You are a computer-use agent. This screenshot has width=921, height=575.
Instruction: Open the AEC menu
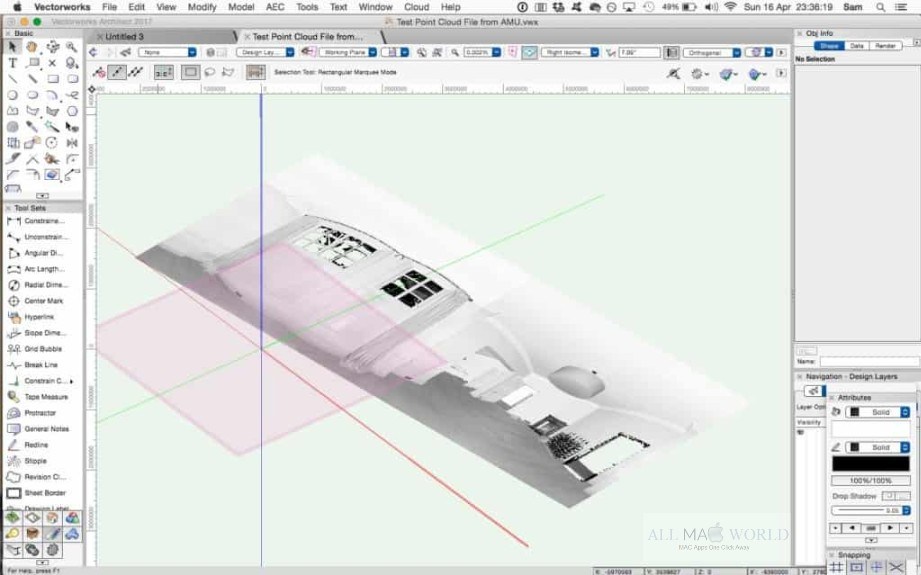275,7
